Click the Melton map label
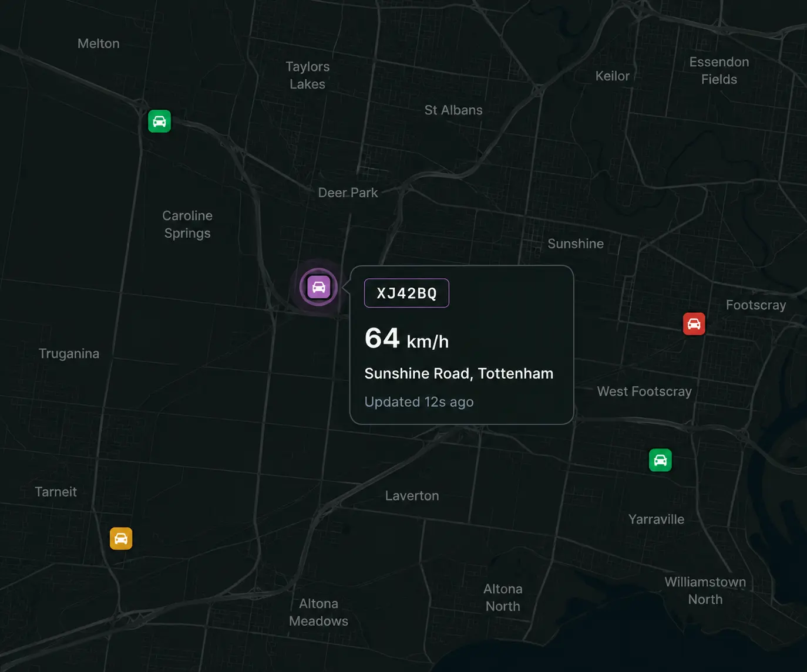The height and width of the screenshot is (672, 807). click(x=99, y=43)
